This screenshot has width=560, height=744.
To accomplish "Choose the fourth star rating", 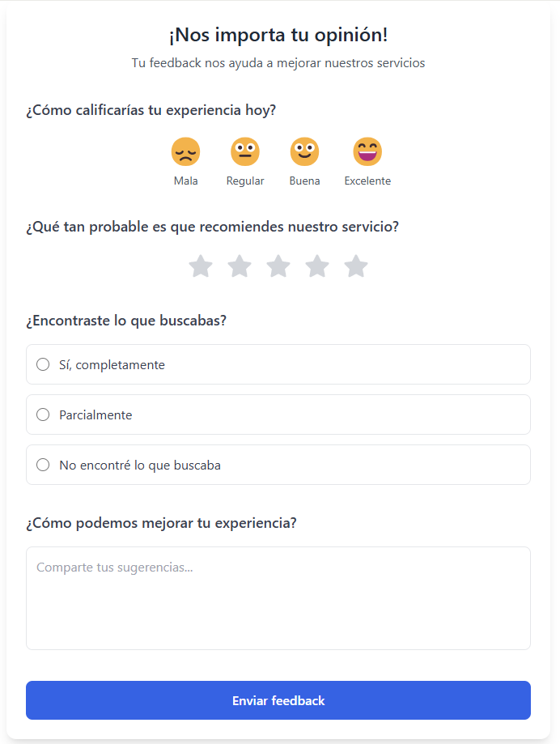I will tap(317, 266).
